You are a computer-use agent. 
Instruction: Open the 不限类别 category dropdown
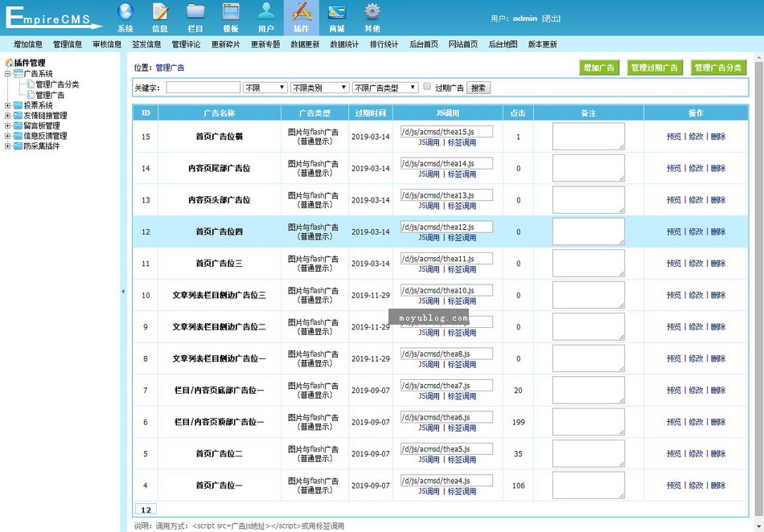[x=319, y=88]
